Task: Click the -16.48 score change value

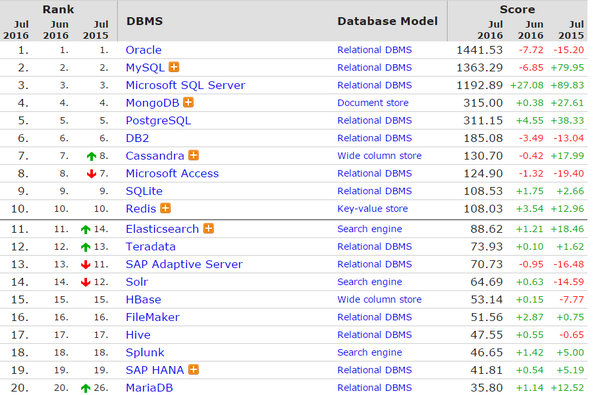Action: (x=569, y=264)
